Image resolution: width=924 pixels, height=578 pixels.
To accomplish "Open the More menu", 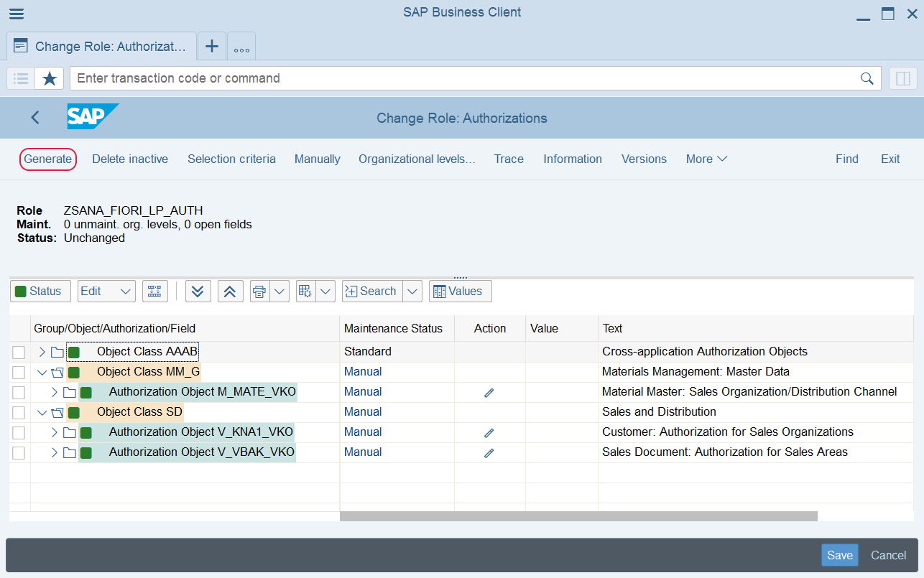I will [706, 159].
